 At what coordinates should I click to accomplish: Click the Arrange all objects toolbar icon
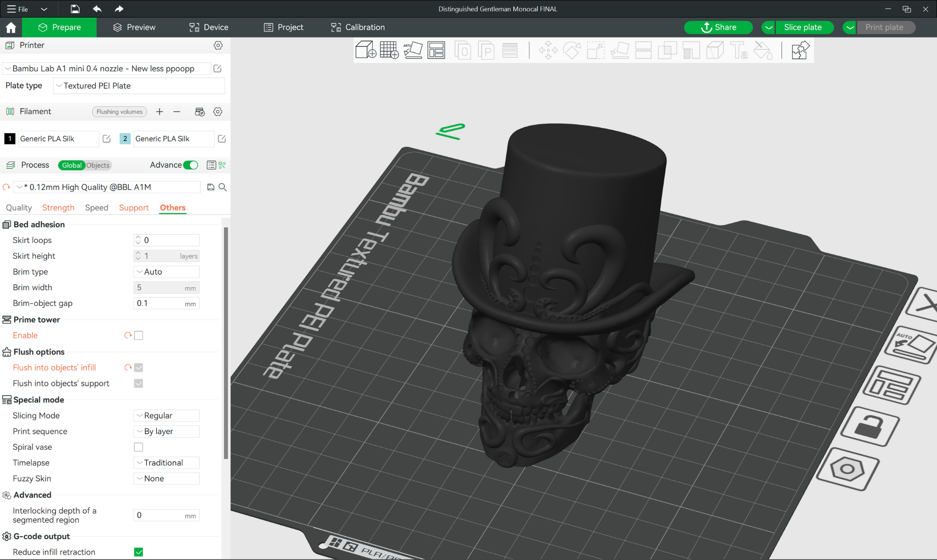(436, 50)
